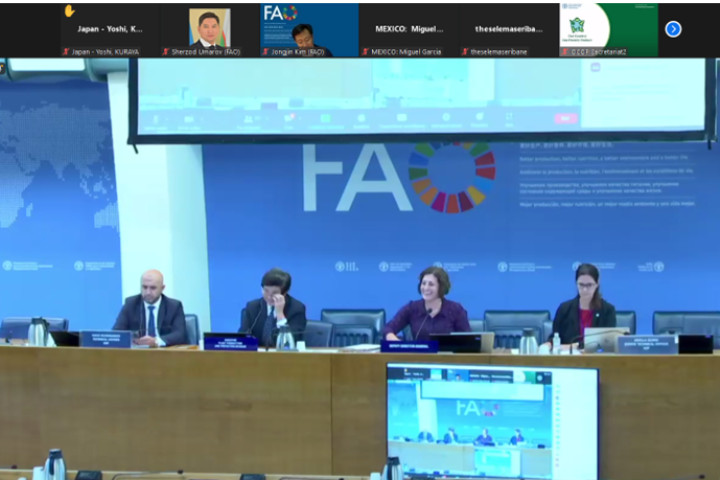Click the 'Jongjin Kim (FAO)' name label
Screen dimensions: 720x480
point(298,52)
